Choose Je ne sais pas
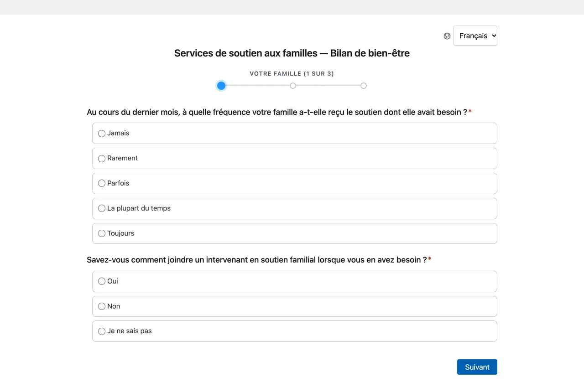The width and height of the screenshot is (584, 392). point(294,331)
